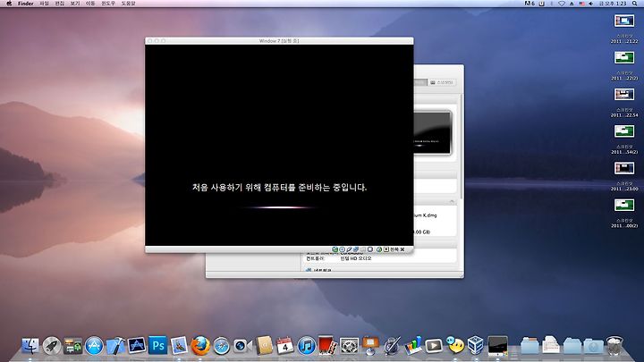644x362 pixels.
Task: Launch Firefox from the Dock
Action: pos(200,346)
